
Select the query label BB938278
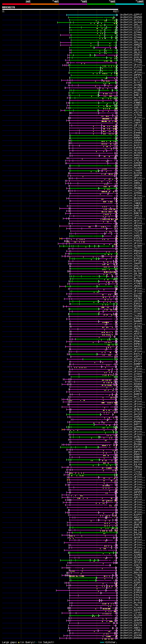pyautogui.click(x=8, y=8)
